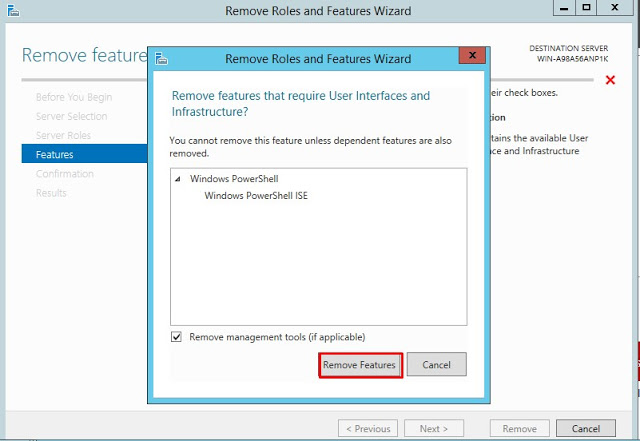This screenshot has width=640, height=441.
Task: Close the inner Remove Roles and Features dialog
Action: coord(471,58)
